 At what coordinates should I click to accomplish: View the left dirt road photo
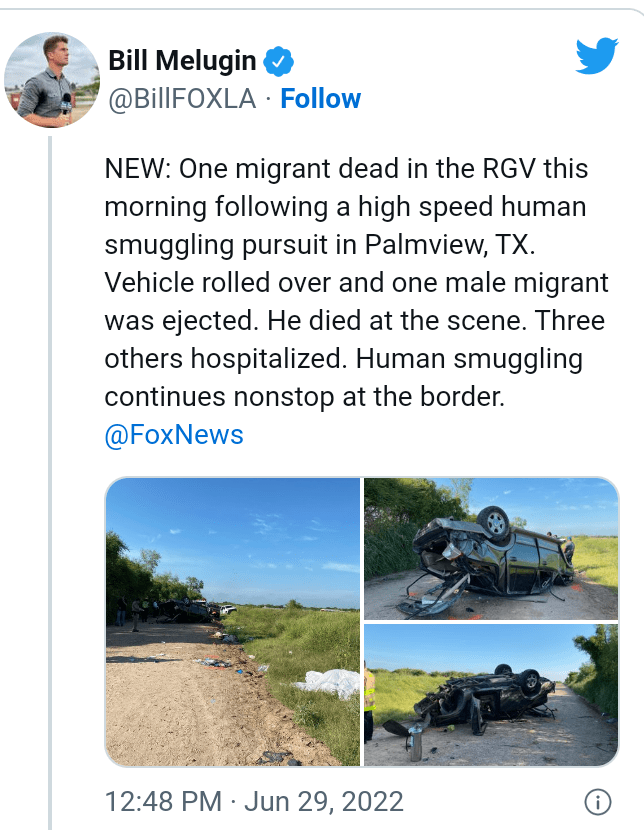point(232,621)
